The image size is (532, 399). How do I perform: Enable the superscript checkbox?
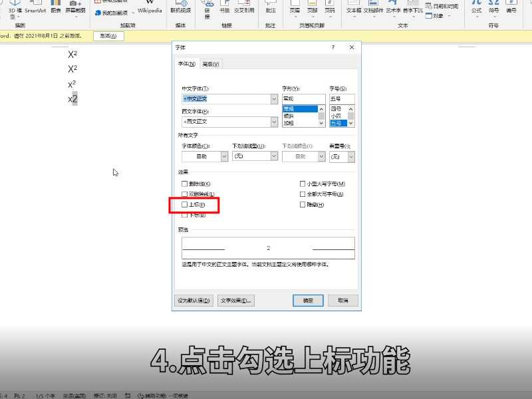(x=184, y=205)
